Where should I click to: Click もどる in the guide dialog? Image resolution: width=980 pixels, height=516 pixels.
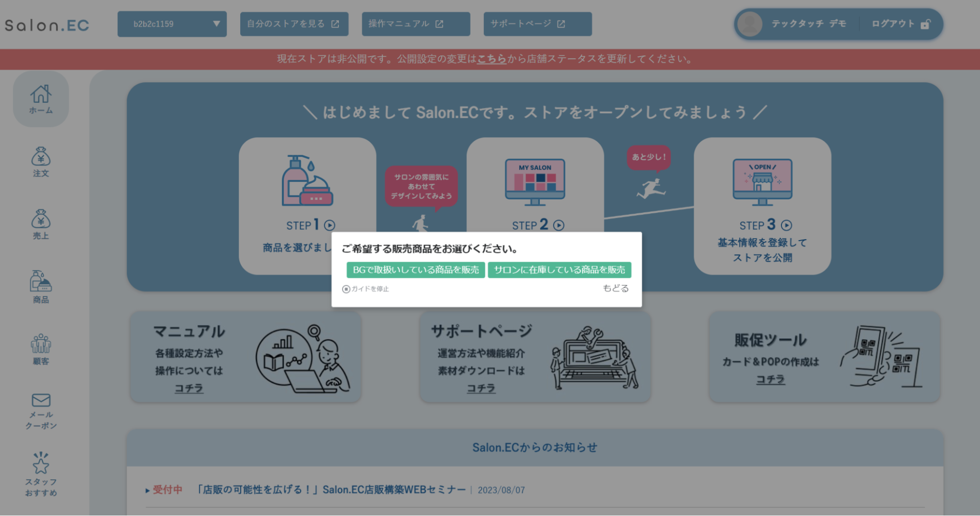pyautogui.click(x=616, y=289)
